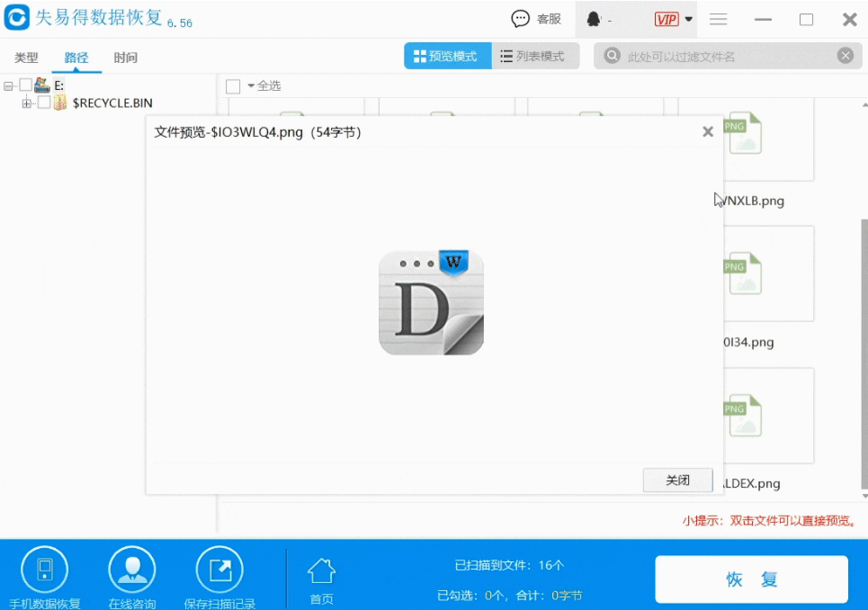Open the VIP dropdown arrow
The width and height of the screenshot is (868, 610).
coord(689,20)
